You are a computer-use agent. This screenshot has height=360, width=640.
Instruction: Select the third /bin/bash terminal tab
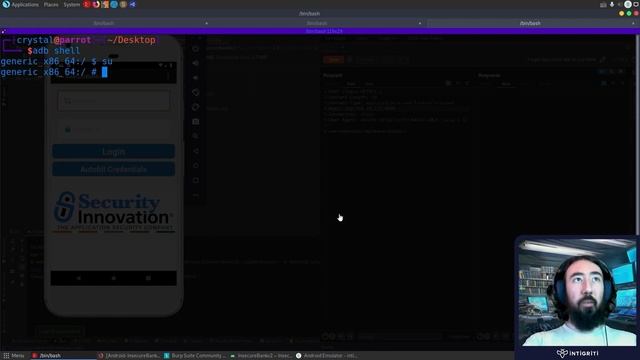(530, 23)
